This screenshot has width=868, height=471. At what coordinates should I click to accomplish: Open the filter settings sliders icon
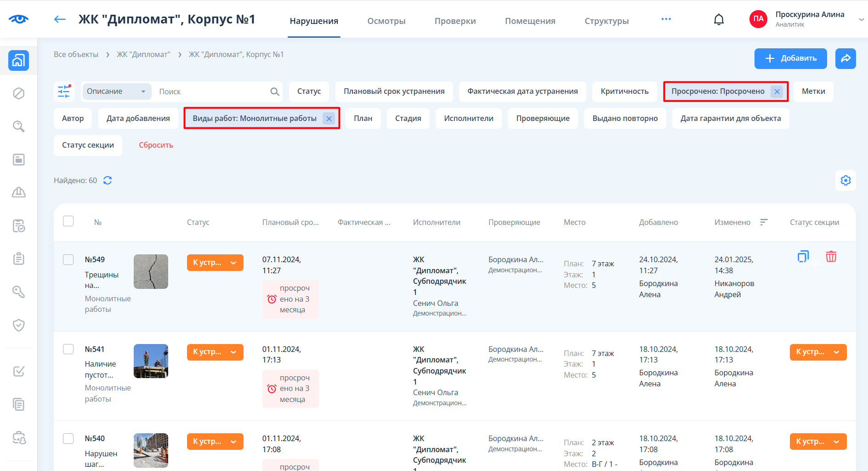[x=64, y=92]
